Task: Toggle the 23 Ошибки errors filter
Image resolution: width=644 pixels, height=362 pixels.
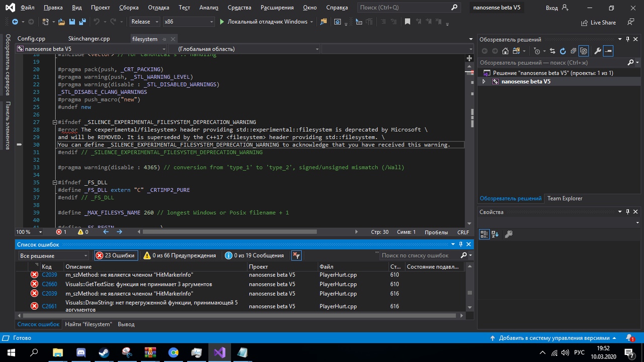Action: click(116, 255)
